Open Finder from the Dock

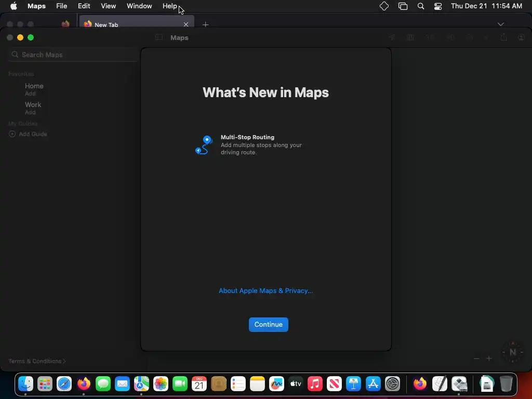[25, 384]
